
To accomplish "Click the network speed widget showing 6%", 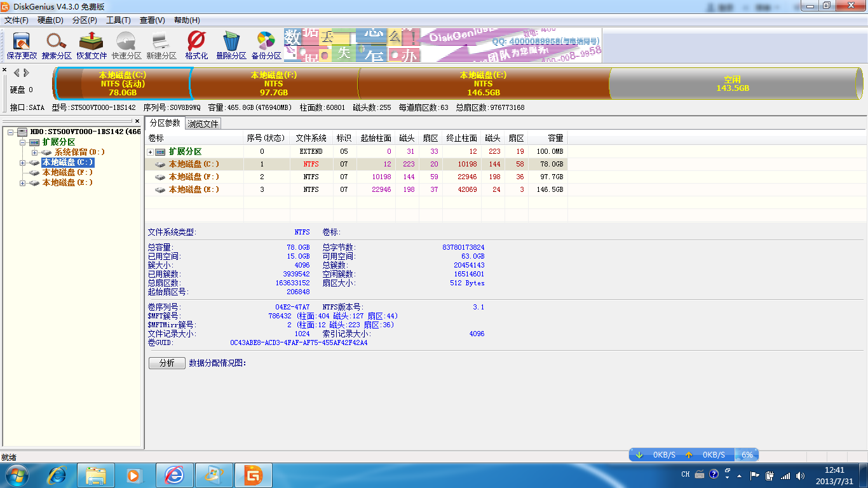I will 694,455.
